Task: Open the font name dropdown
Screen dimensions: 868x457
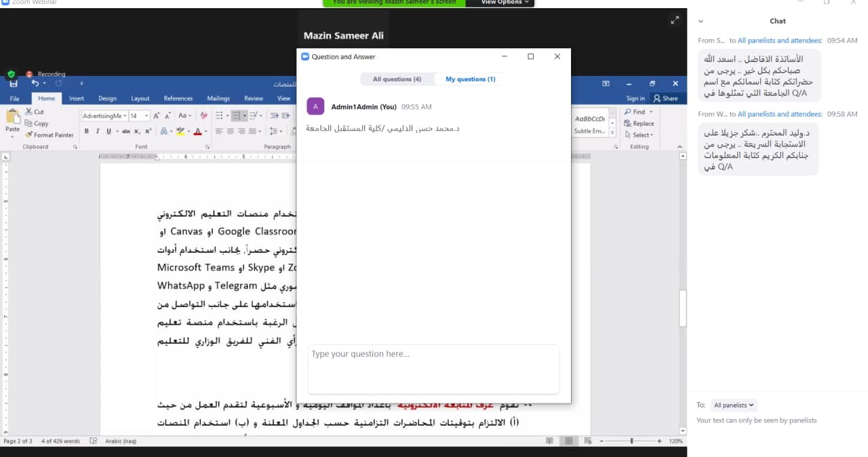Action: pos(125,116)
